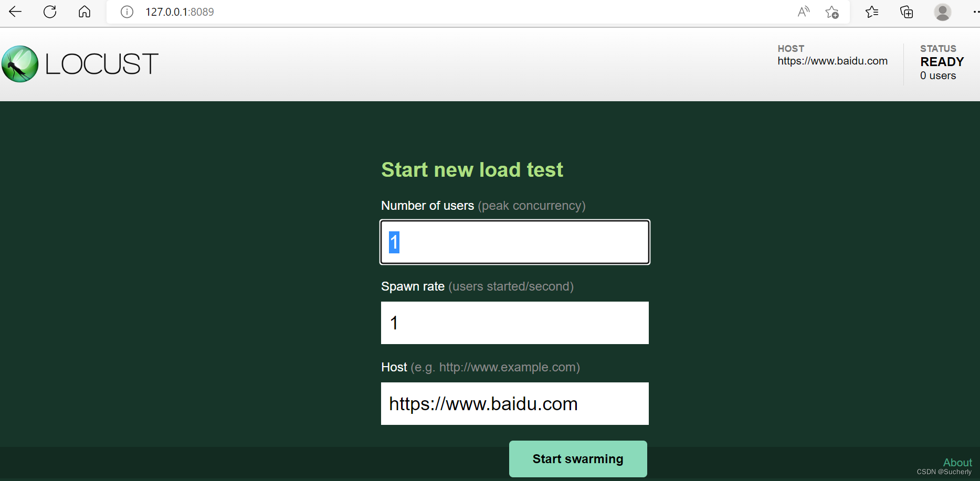980x481 pixels.
Task: Click the Locust mosquito logo
Action: pos(19,63)
